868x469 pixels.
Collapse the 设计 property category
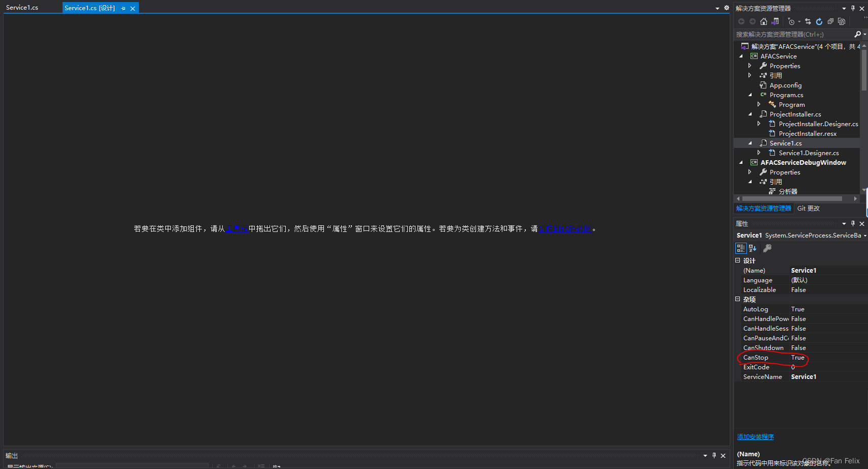pyautogui.click(x=738, y=260)
